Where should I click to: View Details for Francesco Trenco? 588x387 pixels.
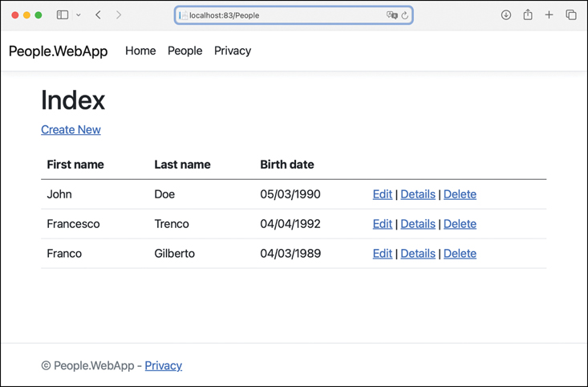(418, 224)
